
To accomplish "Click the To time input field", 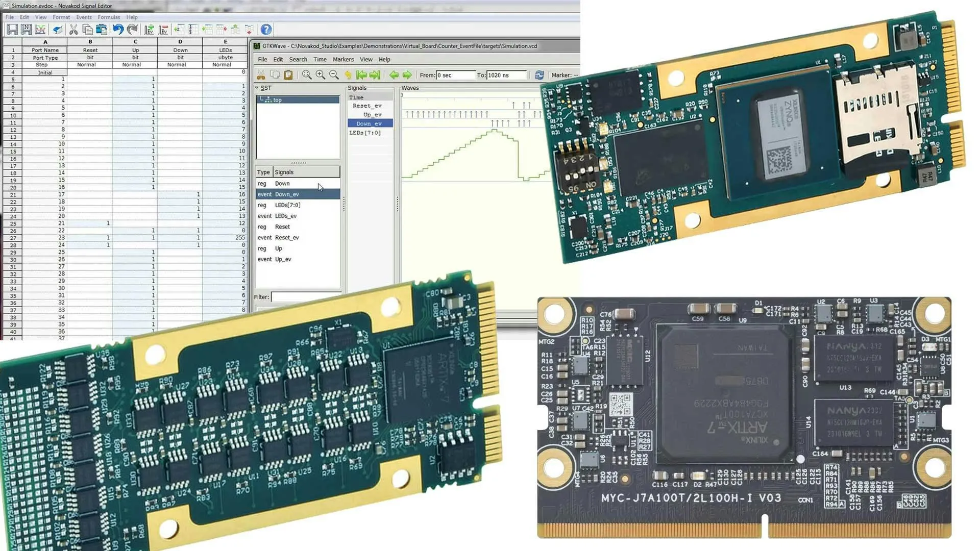I will click(506, 75).
